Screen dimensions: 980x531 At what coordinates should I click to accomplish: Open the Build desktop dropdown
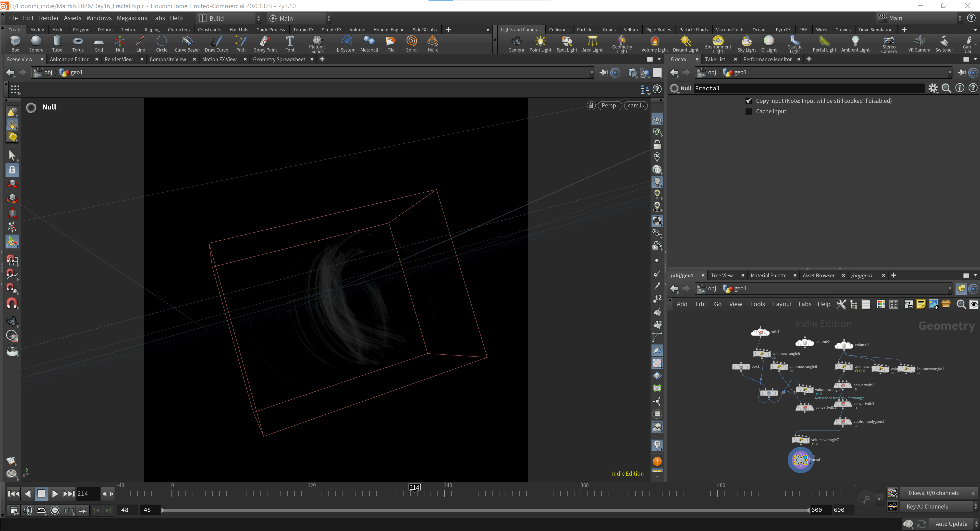[229, 18]
